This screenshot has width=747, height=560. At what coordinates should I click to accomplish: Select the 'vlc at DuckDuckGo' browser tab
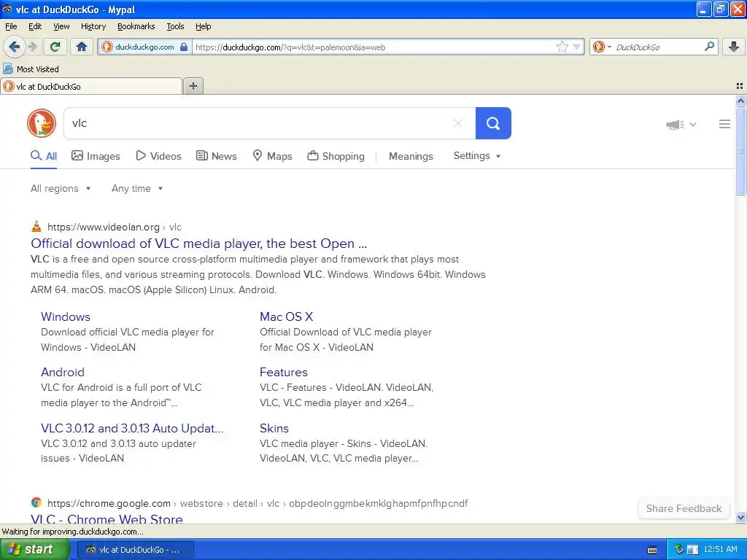91,86
